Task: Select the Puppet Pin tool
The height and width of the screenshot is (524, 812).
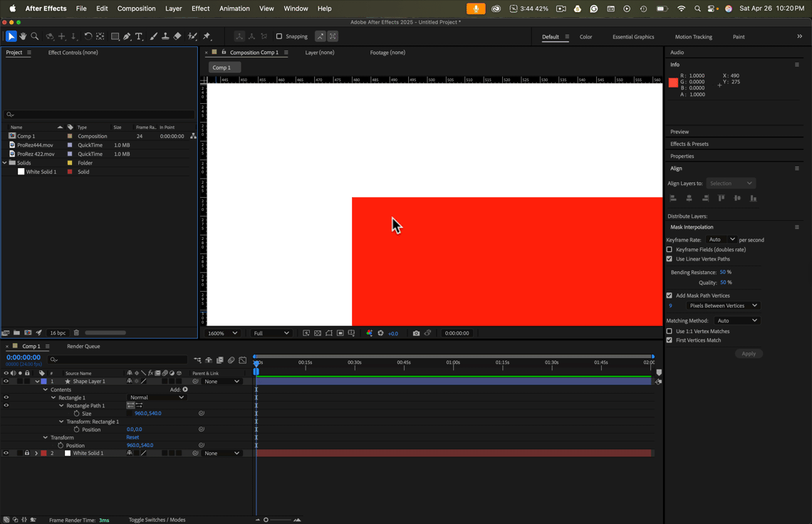Action: coord(207,36)
